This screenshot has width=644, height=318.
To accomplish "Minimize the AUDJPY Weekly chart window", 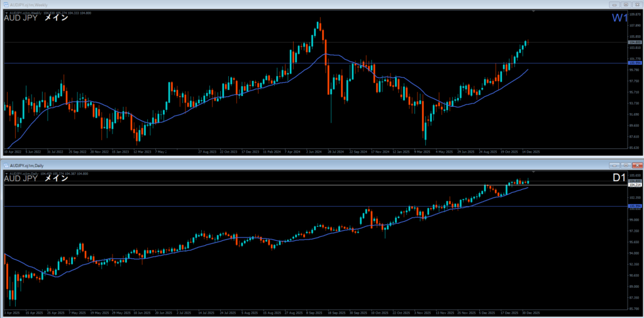I will (614, 5).
